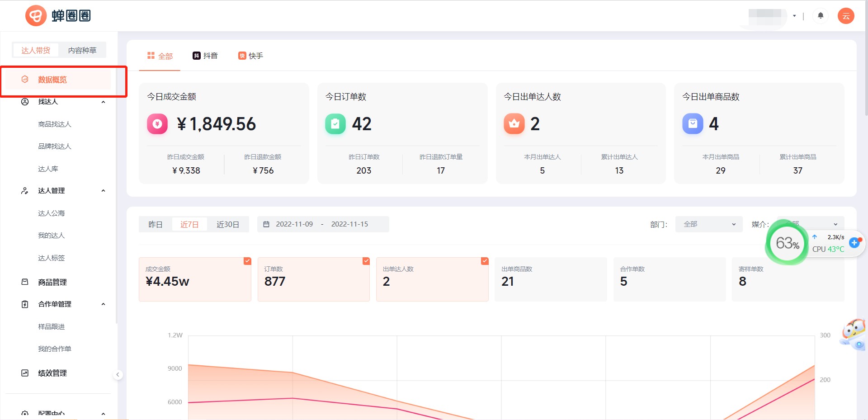Open the 媒介 dropdown
The height and width of the screenshot is (420, 868).
[811, 224]
